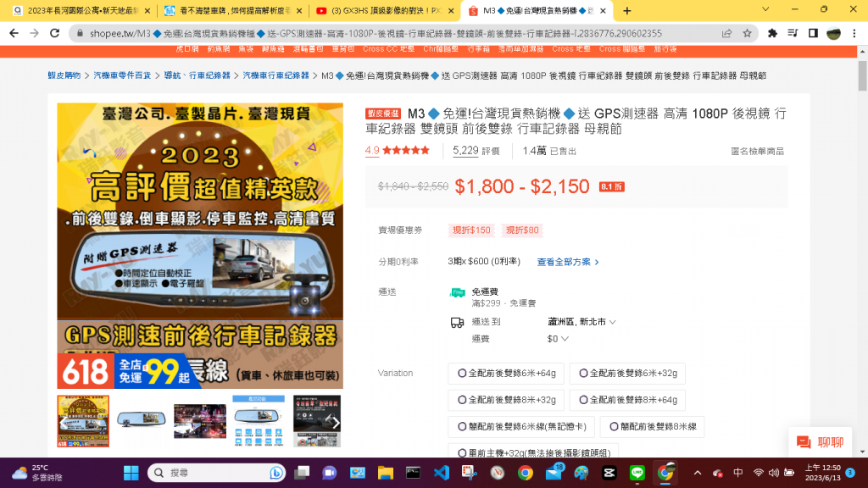Select the fourth thumbnail with feature icons
The height and width of the screenshot is (488, 868).
click(259, 421)
